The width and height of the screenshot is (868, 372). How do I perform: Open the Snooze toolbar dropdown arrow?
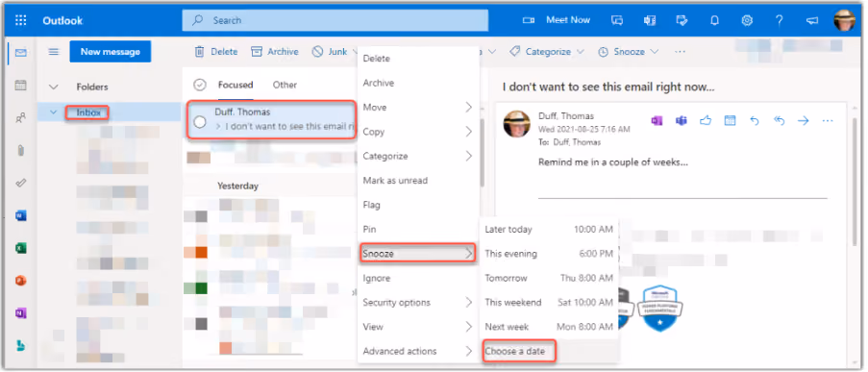point(655,52)
